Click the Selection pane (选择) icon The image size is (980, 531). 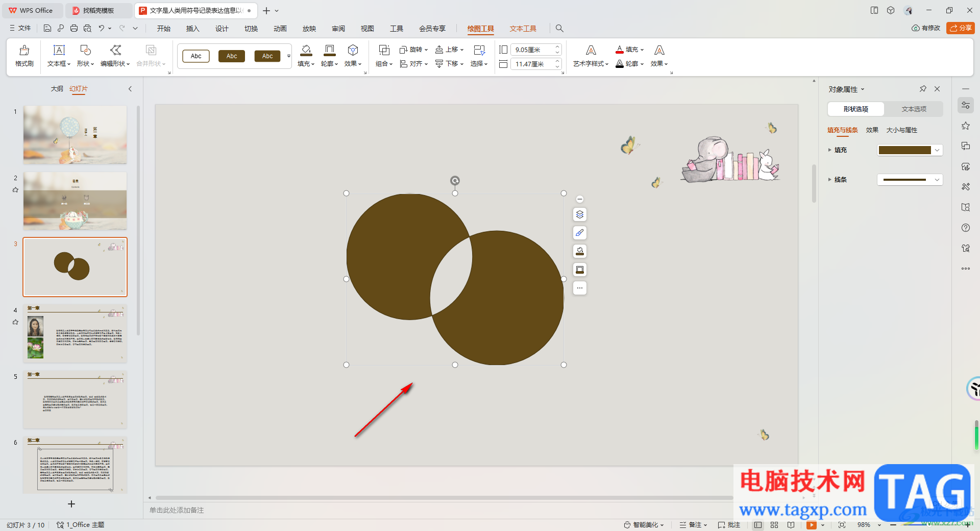click(479, 50)
